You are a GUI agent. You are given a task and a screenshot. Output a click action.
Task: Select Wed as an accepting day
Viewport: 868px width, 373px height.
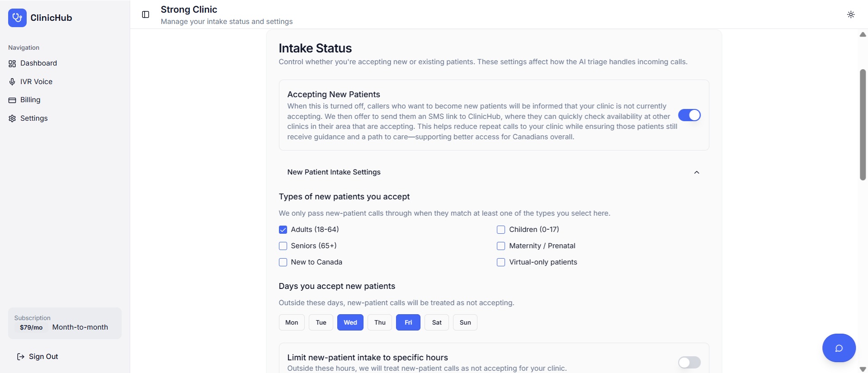350,322
